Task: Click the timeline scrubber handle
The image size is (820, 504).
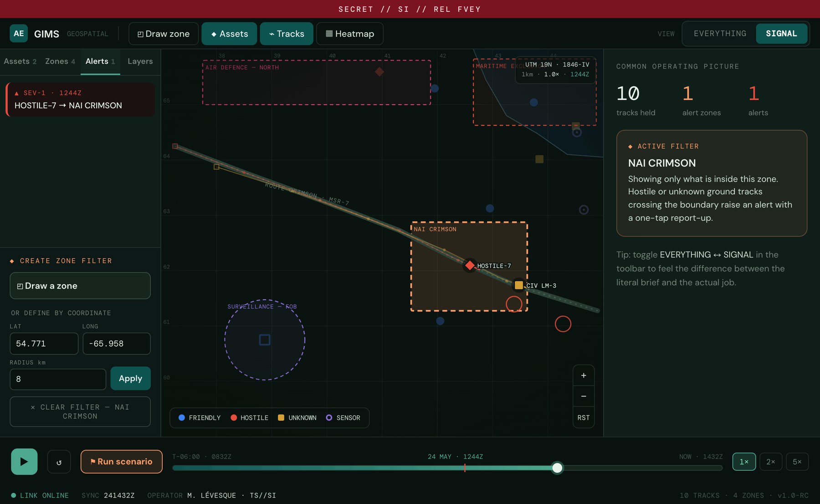Action: [x=557, y=468]
